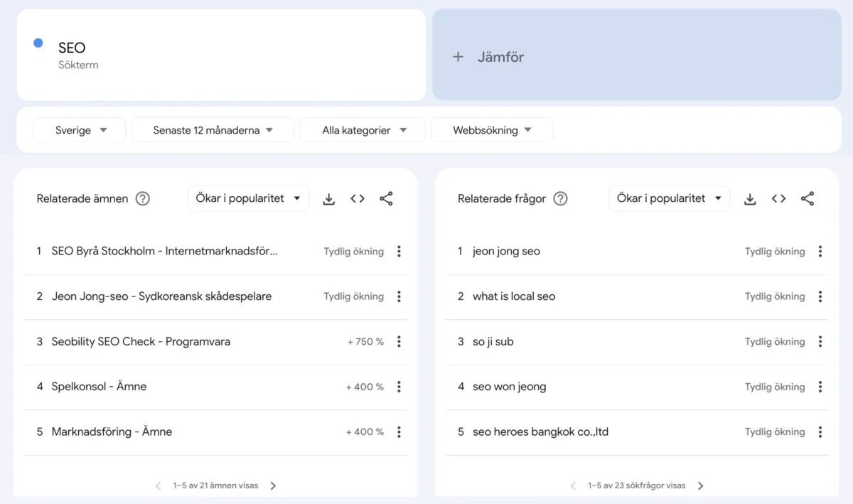
Task: Open Spelkonsol - Ämne topic
Action: click(99, 387)
